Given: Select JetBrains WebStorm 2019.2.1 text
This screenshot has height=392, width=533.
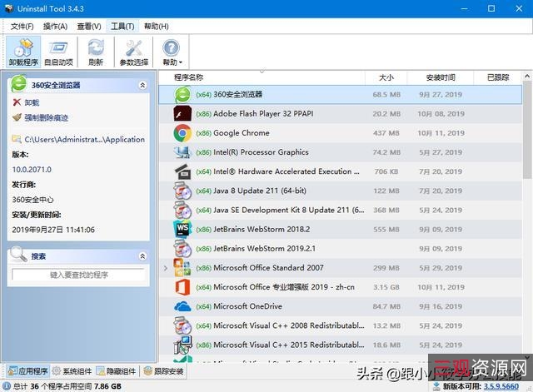Looking at the screenshot, I should coord(265,249).
